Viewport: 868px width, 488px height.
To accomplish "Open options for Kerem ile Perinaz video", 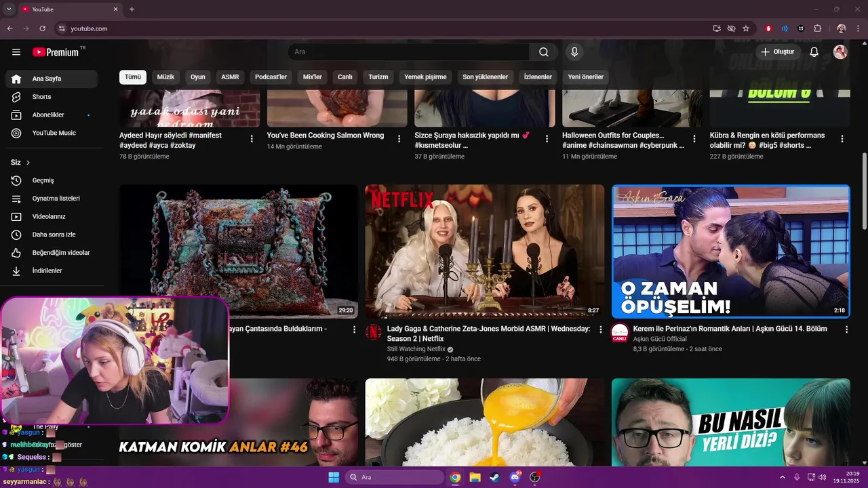I will (846, 329).
